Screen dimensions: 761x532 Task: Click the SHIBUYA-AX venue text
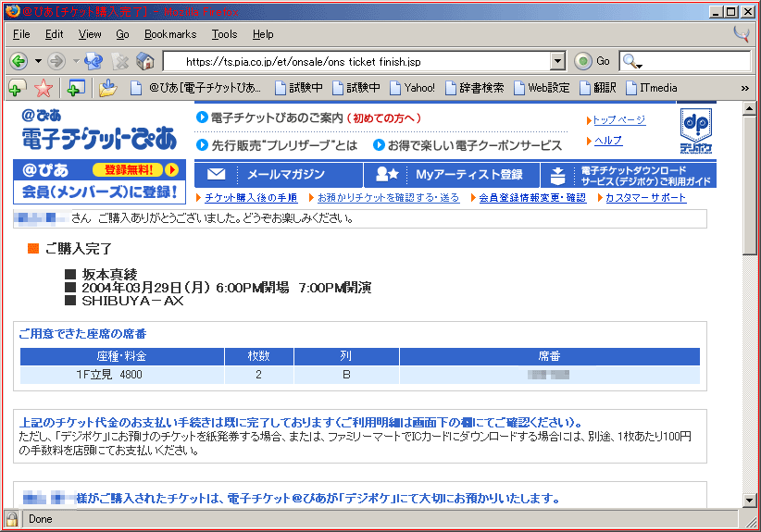pyautogui.click(x=132, y=301)
